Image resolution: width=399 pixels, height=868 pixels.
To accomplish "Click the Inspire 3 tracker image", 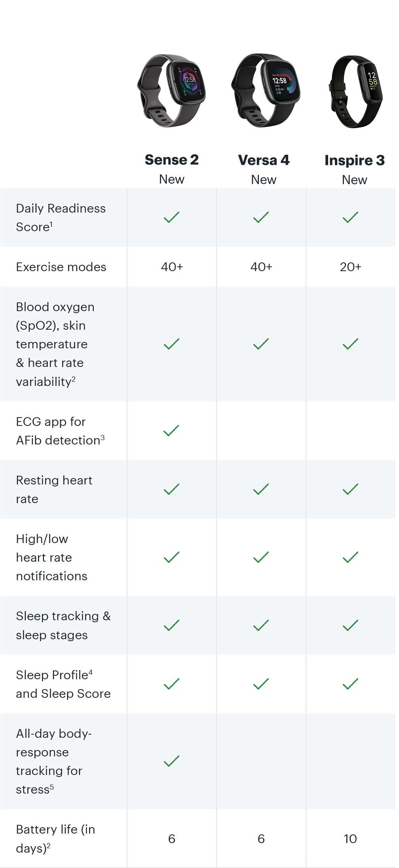I will click(x=355, y=91).
